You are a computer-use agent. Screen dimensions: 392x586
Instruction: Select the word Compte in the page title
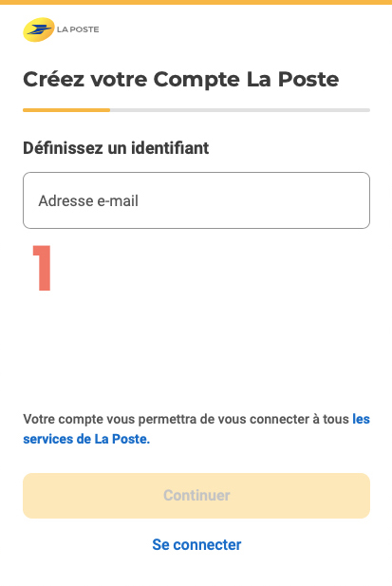(196, 81)
